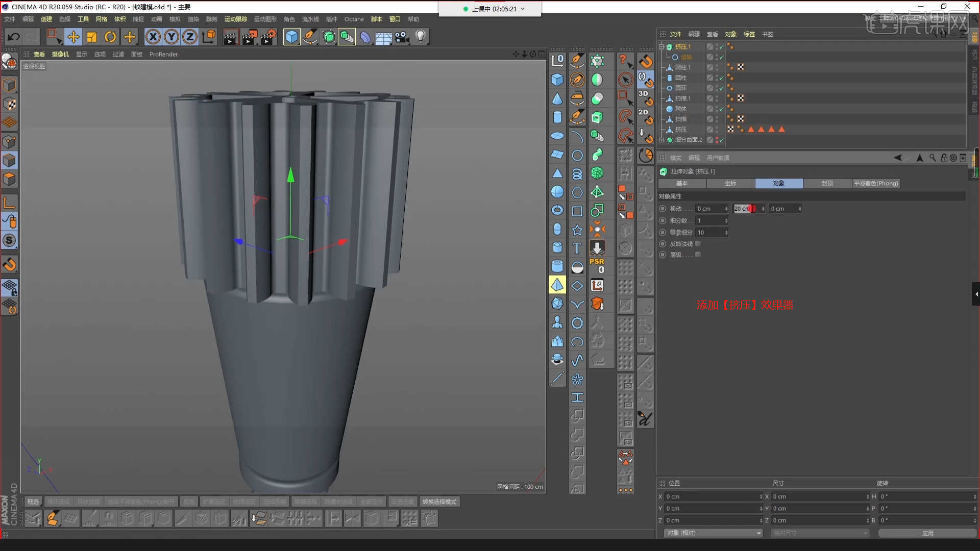This screenshot has width=980, height=551.
Task: Click the Undo arrow icon
Action: pos(14,37)
